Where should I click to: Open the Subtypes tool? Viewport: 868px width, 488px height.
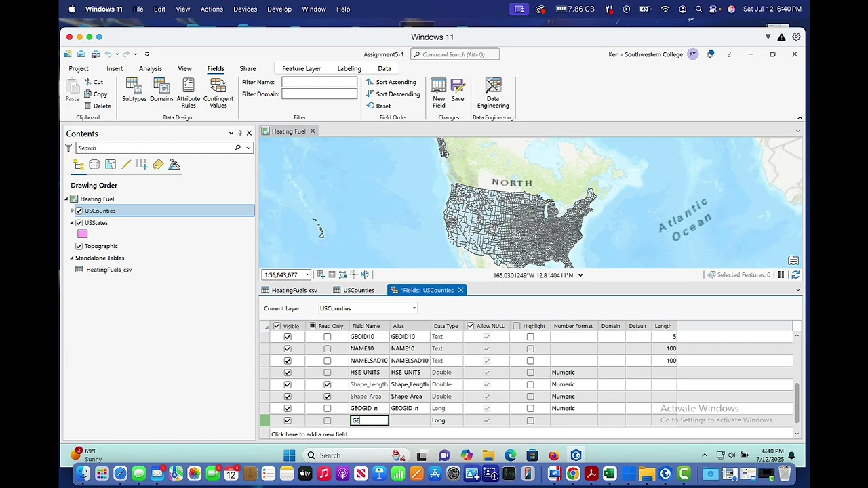[134, 89]
